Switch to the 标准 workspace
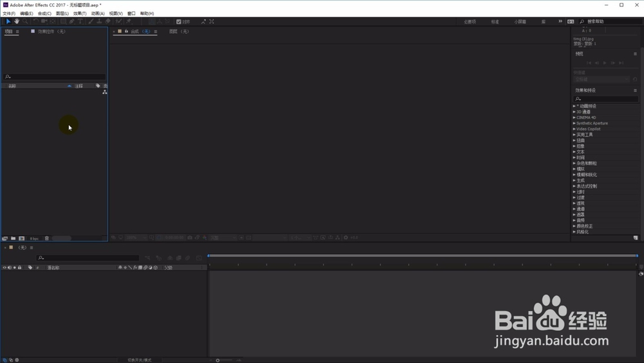This screenshot has width=644, height=363. point(495,22)
